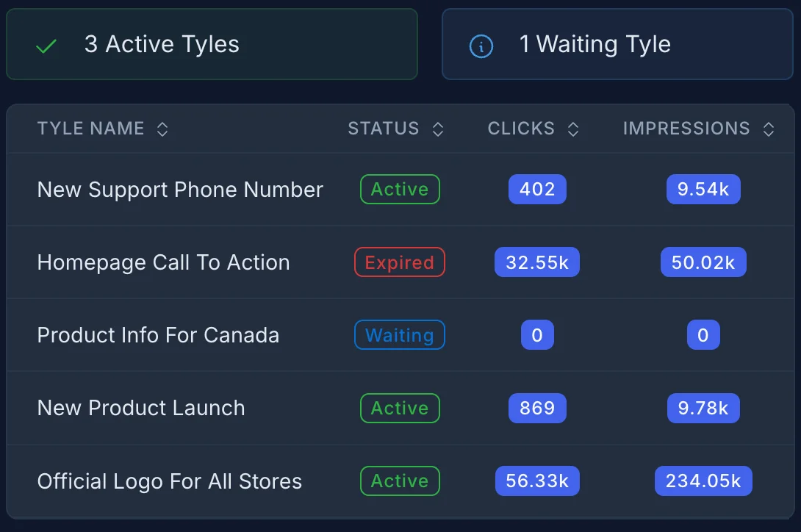Click the zero clicks badge for Product Info For Canada
This screenshot has height=532, width=801.
pos(537,334)
